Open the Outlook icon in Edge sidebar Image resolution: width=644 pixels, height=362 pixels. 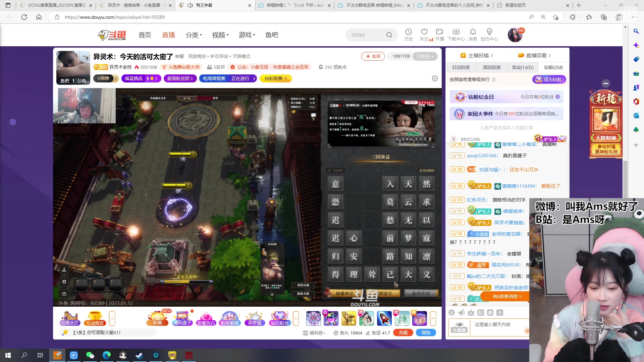(x=636, y=116)
